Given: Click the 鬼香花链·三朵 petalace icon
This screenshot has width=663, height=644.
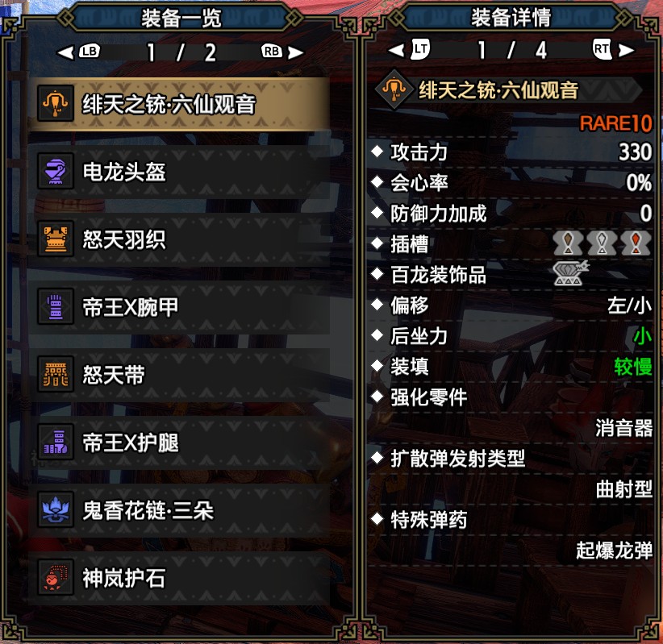Looking at the screenshot, I should coord(56,509).
